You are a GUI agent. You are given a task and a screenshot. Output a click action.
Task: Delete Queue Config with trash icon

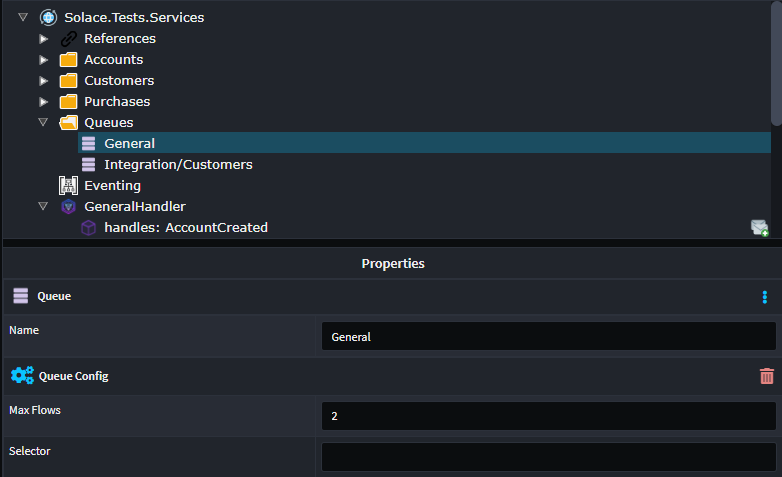[x=766, y=376]
